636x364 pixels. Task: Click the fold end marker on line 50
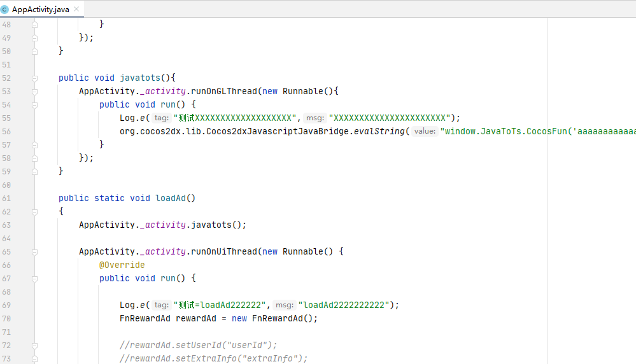tap(35, 51)
